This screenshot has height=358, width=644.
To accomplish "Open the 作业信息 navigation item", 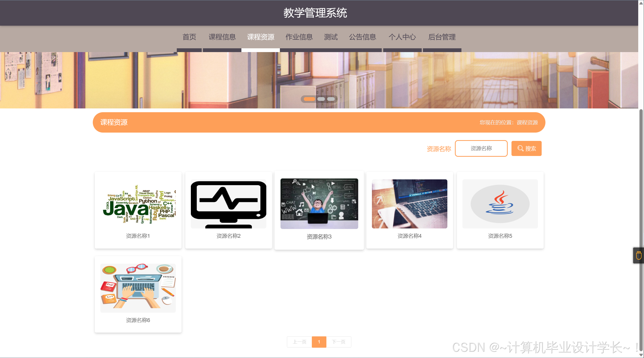I will (299, 37).
